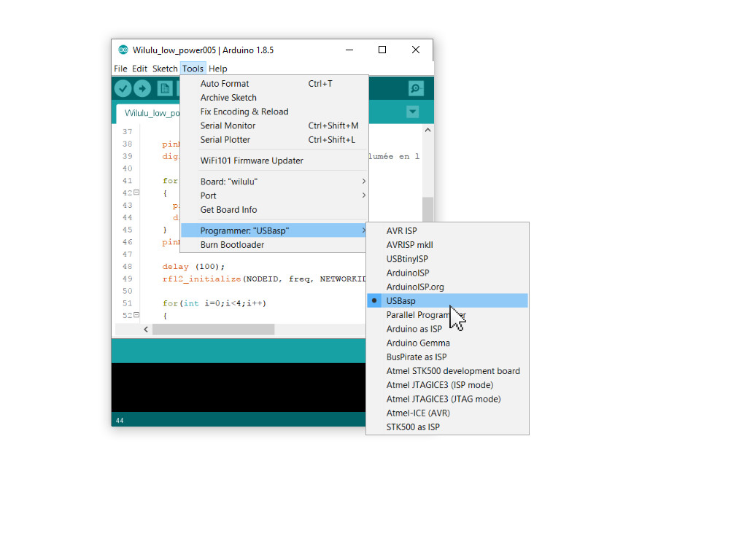Collapse the code fold at line 42
Image resolution: width=747 pixels, height=560 pixels.
click(x=136, y=192)
